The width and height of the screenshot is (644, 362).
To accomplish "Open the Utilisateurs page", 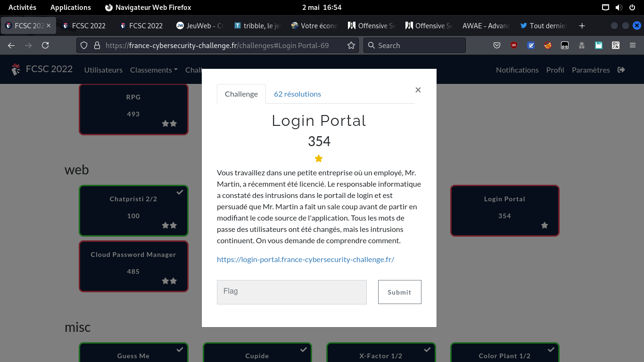I will [103, 70].
